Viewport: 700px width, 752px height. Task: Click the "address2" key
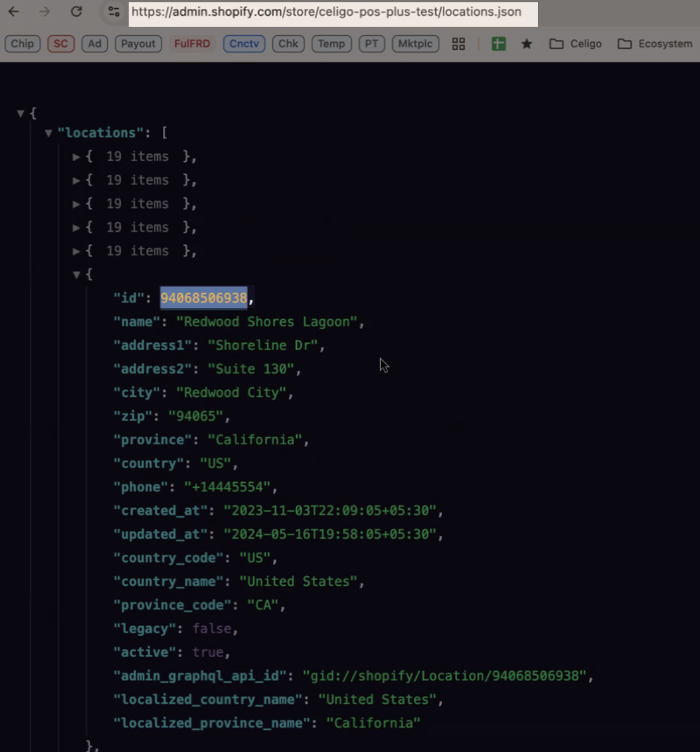click(x=152, y=369)
